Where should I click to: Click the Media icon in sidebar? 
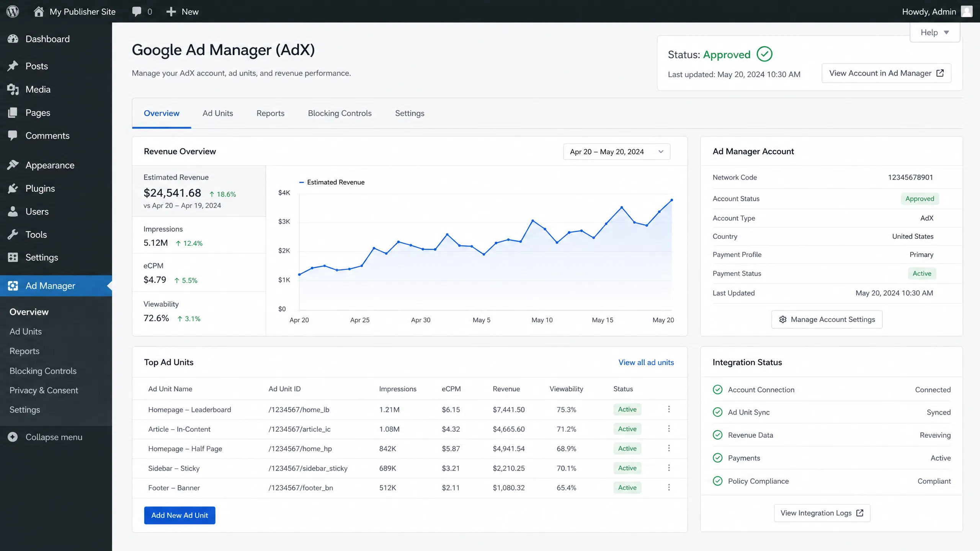click(13, 89)
